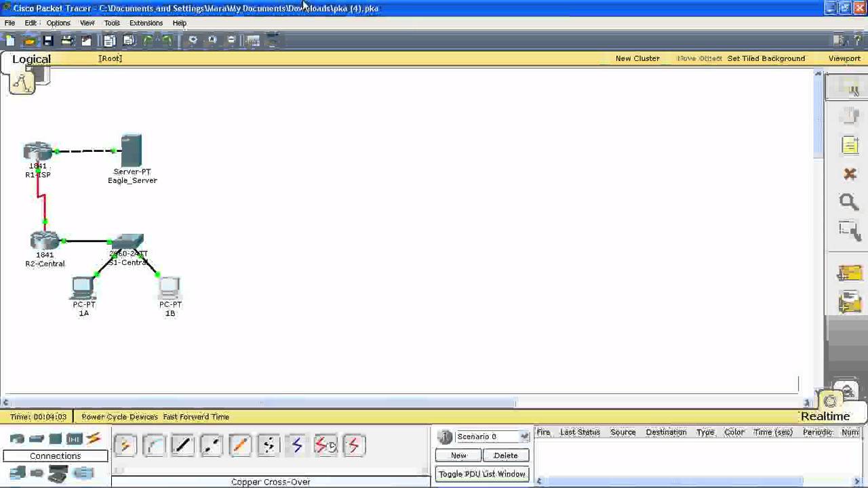Viewport: 868px width, 488px height.
Task: Open the Custom Devices Dialog icon
Action: [272, 41]
